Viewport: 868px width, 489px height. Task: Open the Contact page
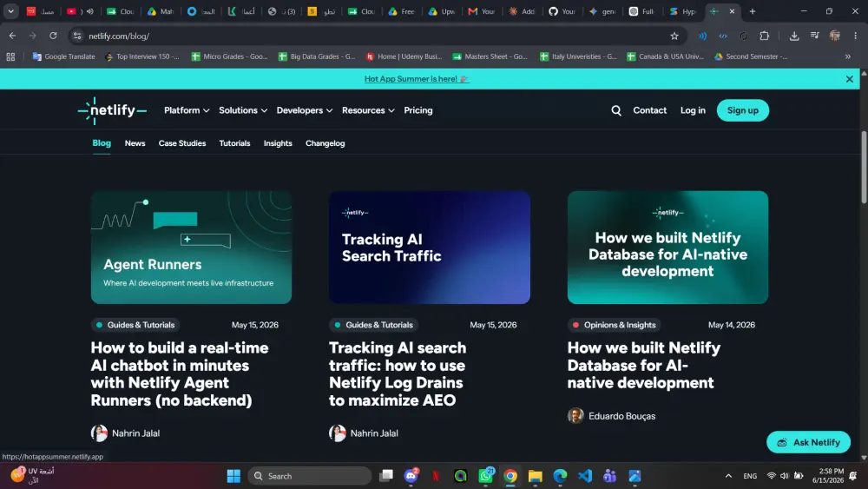[x=649, y=111]
